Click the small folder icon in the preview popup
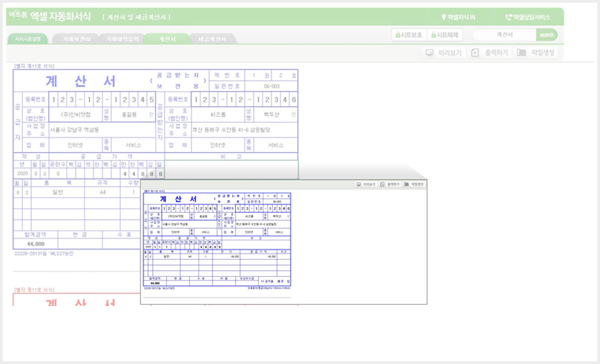This screenshot has width=600, height=364. [406, 184]
